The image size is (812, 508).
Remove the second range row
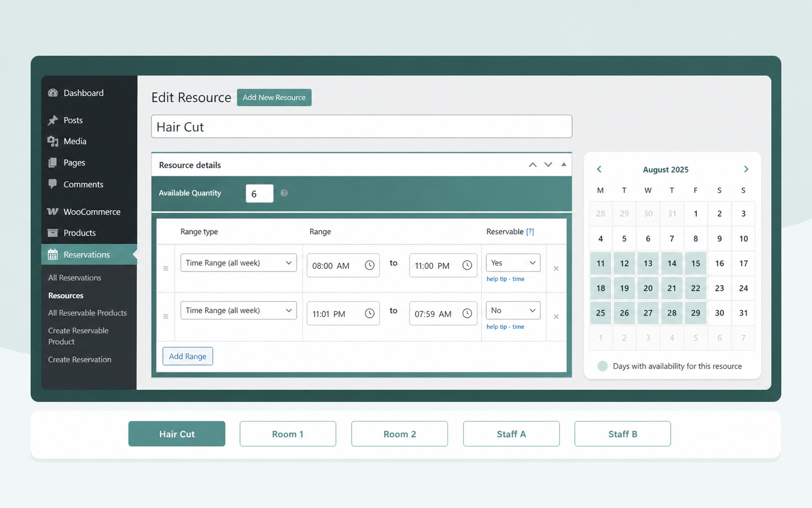coord(556,316)
